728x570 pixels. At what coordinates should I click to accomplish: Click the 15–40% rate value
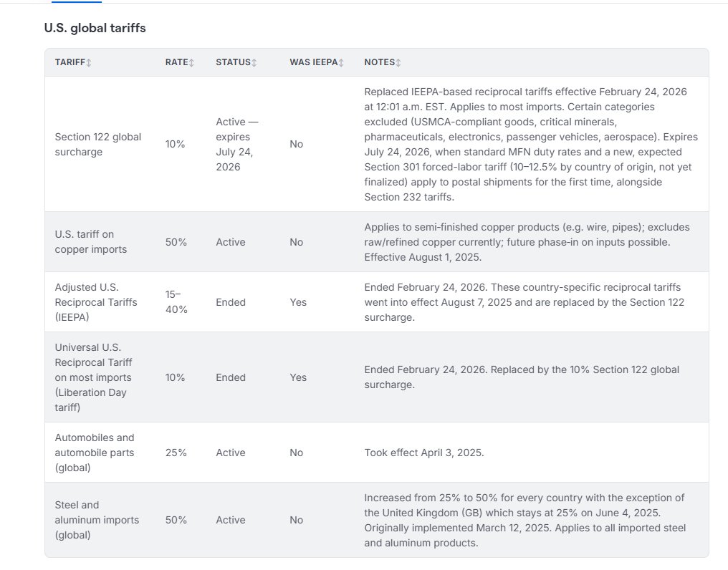(x=176, y=302)
